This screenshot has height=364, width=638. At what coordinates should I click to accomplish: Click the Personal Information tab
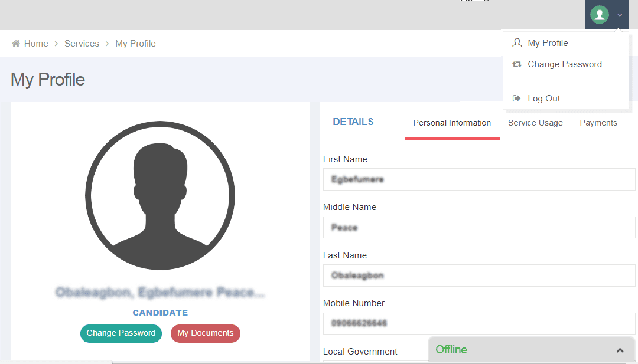452,123
